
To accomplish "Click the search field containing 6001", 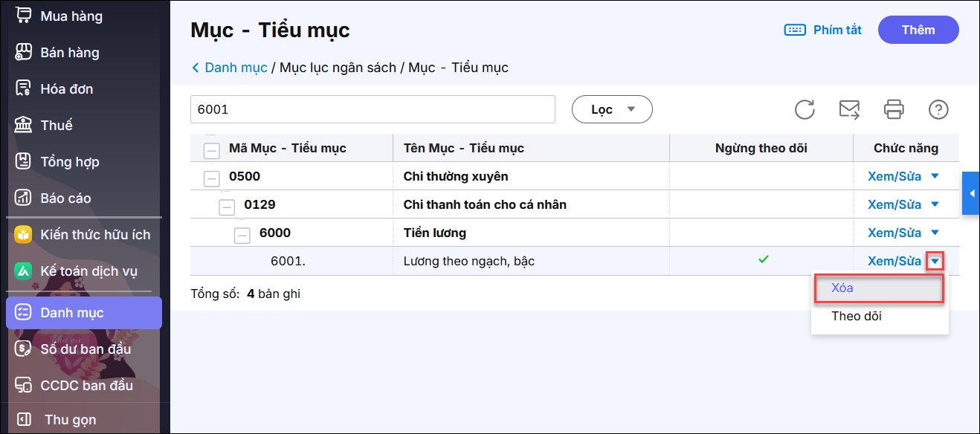I will coord(372,109).
